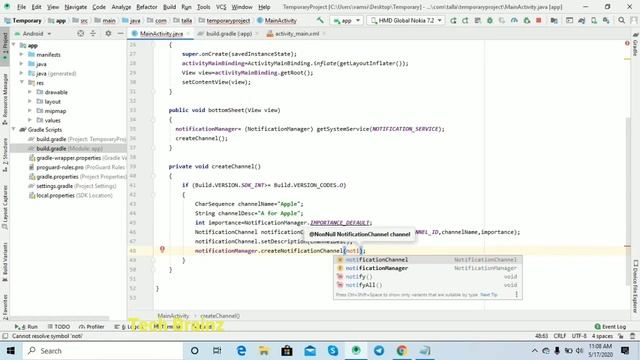
Task: Click the taskbar Search box
Action: (x=102, y=351)
